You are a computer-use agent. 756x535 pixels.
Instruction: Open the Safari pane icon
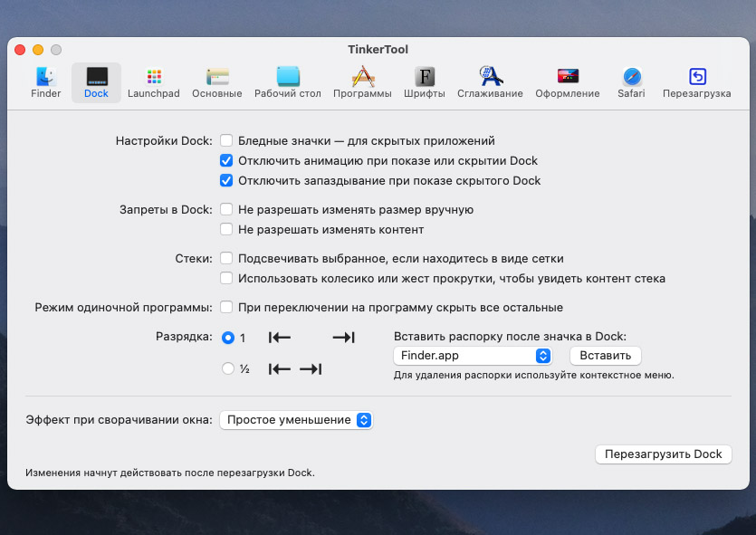(x=632, y=82)
